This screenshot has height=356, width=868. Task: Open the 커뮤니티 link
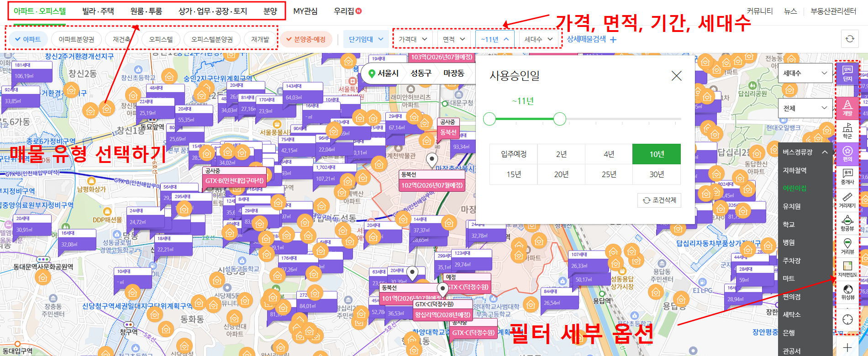(x=760, y=11)
